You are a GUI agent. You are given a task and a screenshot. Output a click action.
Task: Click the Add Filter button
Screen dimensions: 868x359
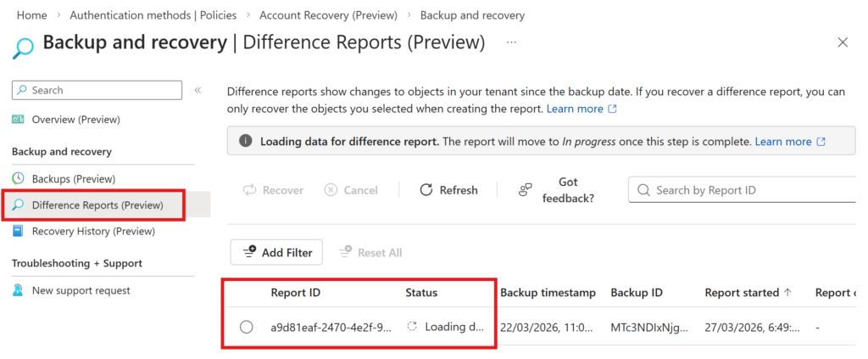(276, 252)
